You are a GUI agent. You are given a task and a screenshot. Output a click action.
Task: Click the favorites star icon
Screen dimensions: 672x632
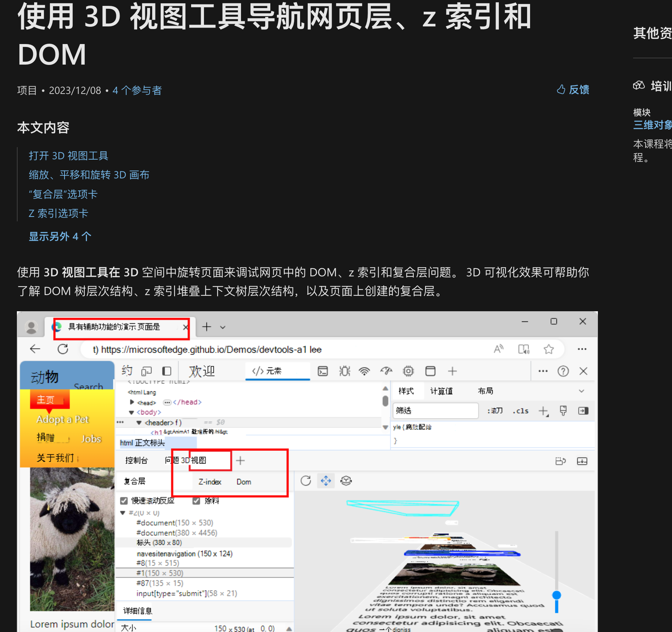(x=549, y=349)
